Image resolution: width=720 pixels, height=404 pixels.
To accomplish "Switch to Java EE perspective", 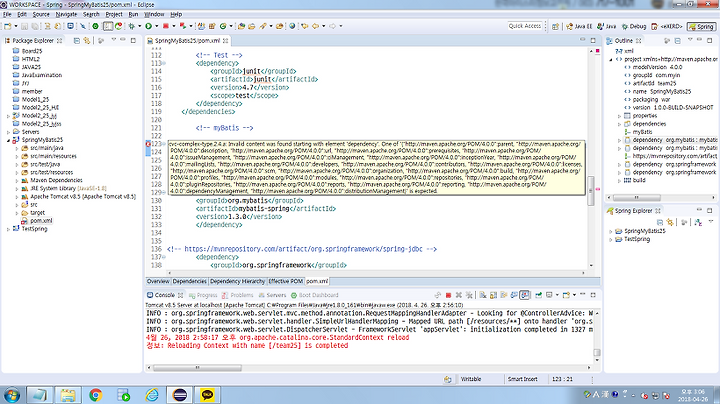I will pos(579,27).
